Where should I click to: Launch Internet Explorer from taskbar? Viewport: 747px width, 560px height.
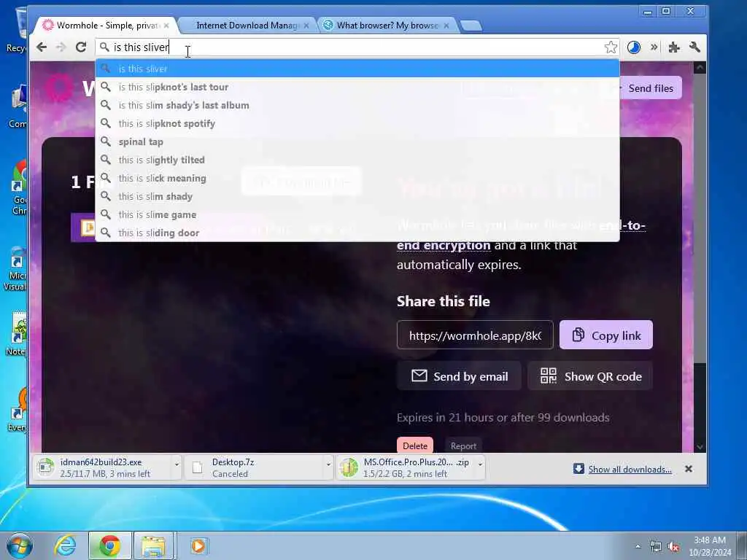[64, 545]
